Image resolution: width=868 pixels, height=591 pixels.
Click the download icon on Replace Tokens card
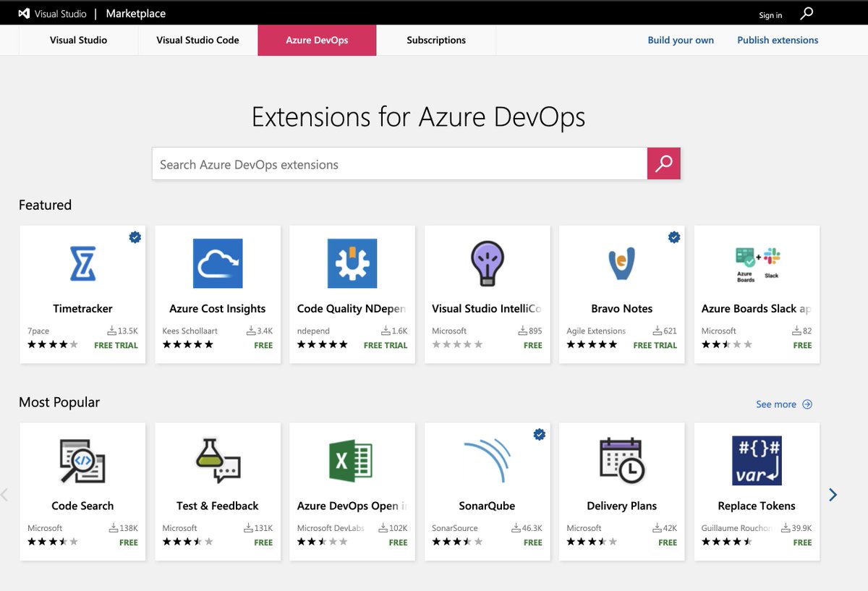tap(787, 528)
